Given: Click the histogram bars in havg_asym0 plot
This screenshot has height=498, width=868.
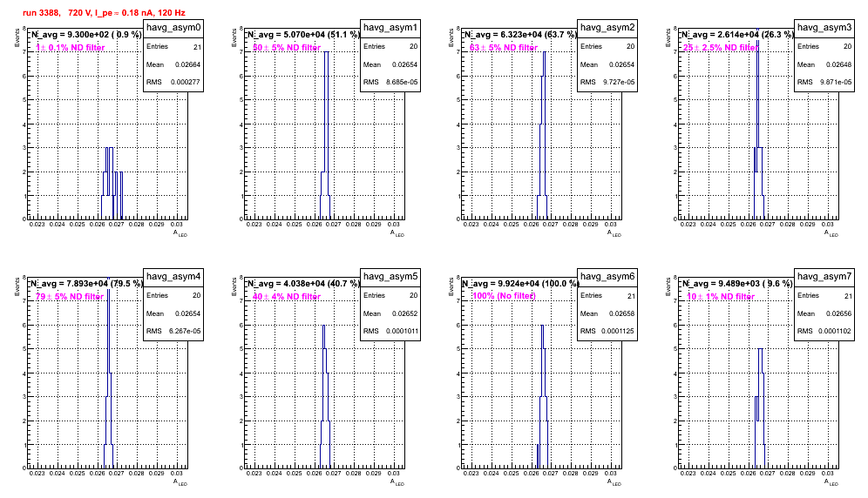Looking at the screenshot, I should 112,183.
